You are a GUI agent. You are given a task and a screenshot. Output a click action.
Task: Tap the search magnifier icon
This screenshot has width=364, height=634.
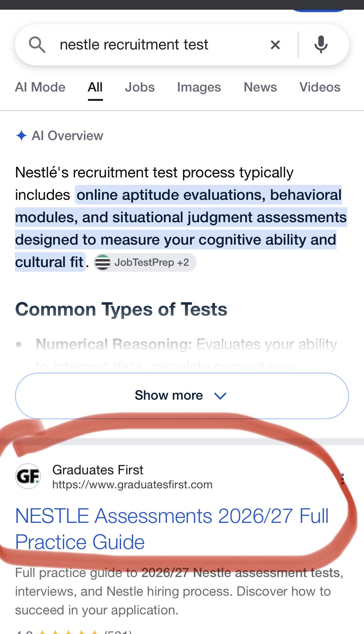tap(37, 45)
